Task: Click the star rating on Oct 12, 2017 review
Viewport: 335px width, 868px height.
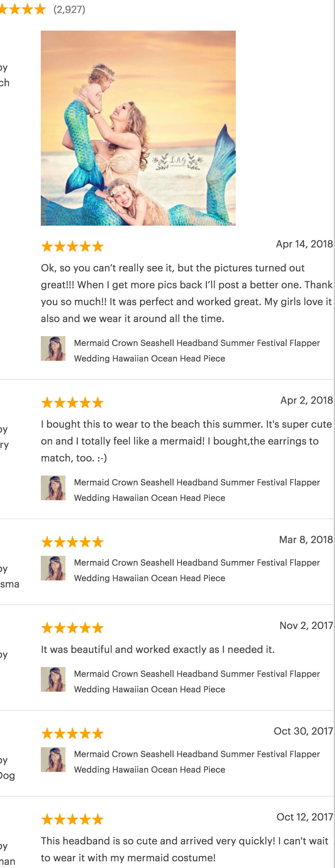Action: coord(72,819)
